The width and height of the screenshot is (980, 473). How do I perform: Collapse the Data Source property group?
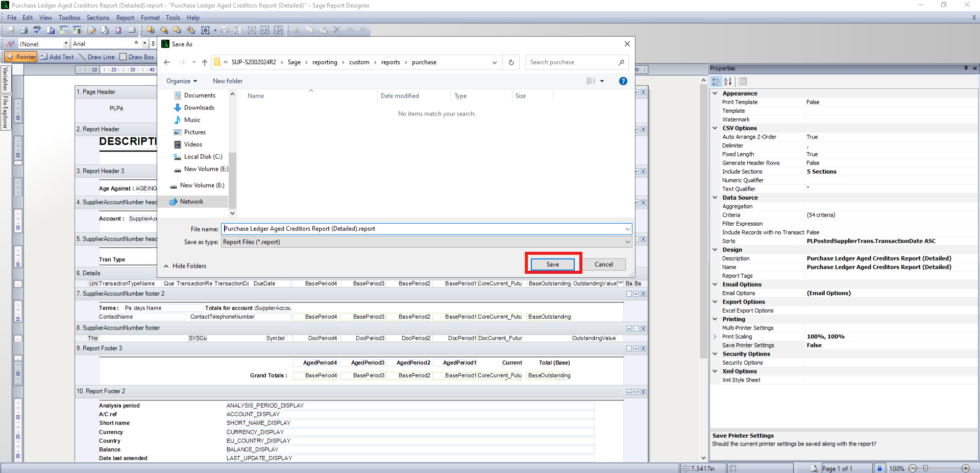(x=715, y=197)
